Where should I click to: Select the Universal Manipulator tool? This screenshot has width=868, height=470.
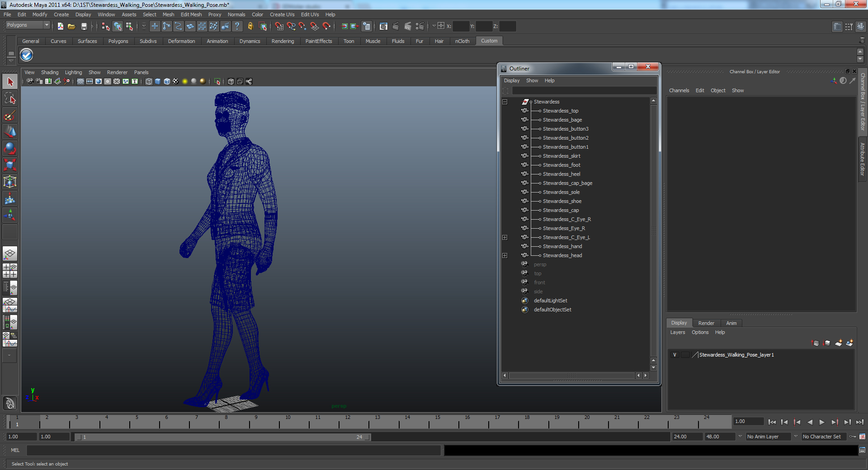(x=10, y=182)
